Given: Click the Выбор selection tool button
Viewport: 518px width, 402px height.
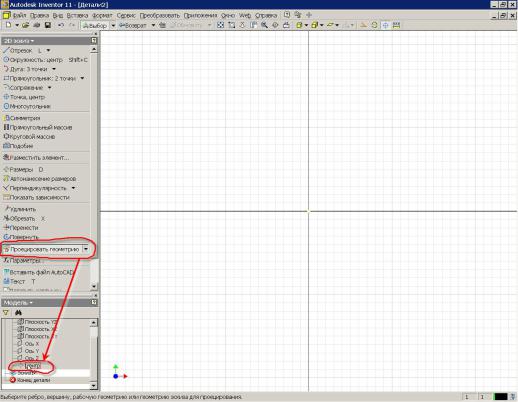Looking at the screenshot, I should click(x=95, y=25).
